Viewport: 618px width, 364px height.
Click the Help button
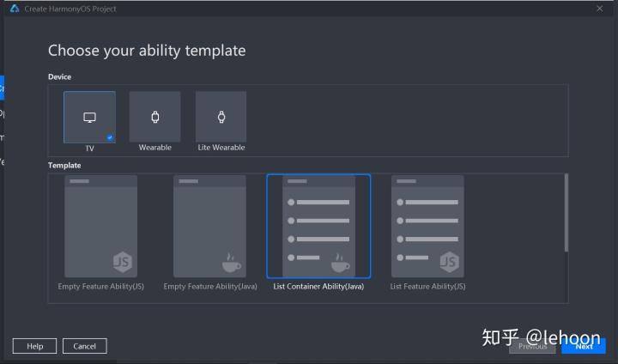34,346
